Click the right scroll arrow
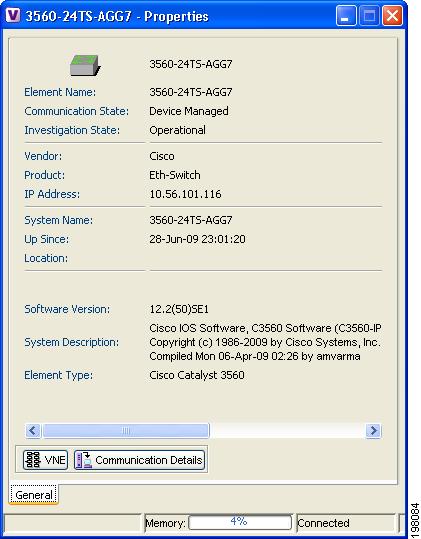 (x=373, y=430)
